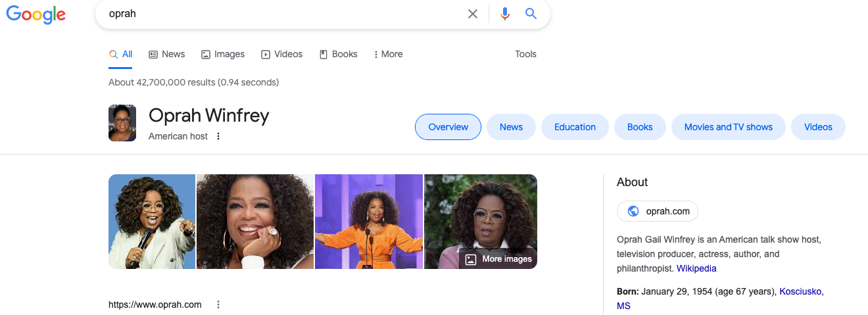Image resolution: width=868 pixels, height=315 pixels.
Task: Open the Videos search tab
Action: (282, 55)
